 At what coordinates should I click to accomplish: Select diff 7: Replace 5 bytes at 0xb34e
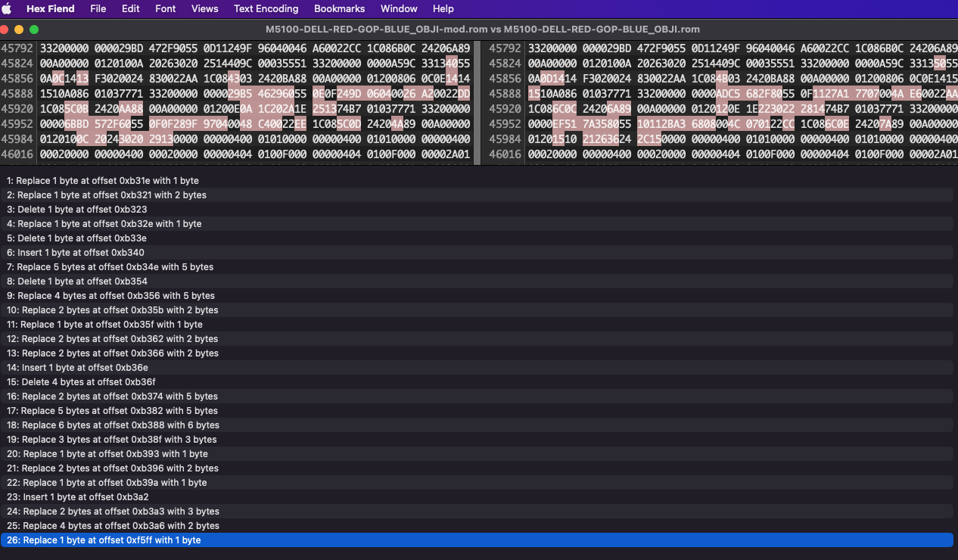tap(477, 267)
